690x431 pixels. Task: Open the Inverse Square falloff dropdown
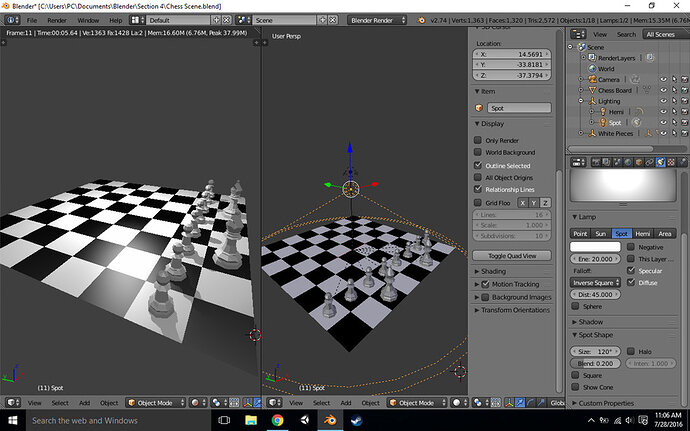594,282
